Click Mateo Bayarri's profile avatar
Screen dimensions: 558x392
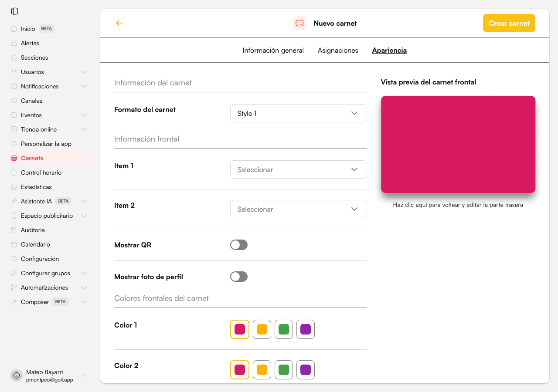coord(17,375)
